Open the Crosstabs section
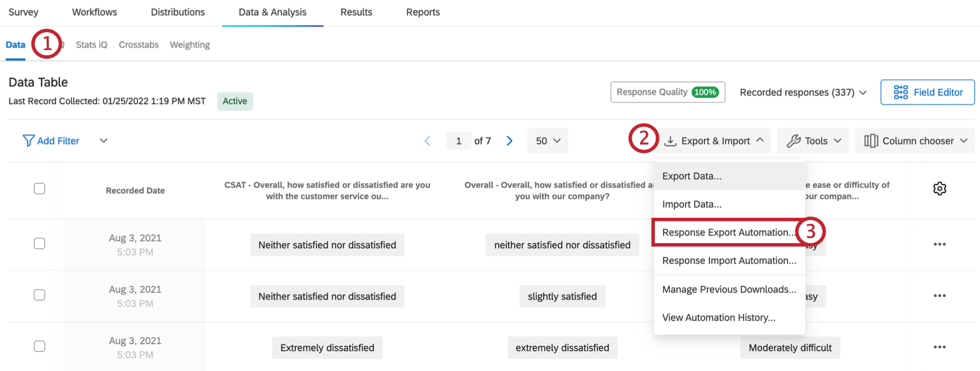 point(138,45)
